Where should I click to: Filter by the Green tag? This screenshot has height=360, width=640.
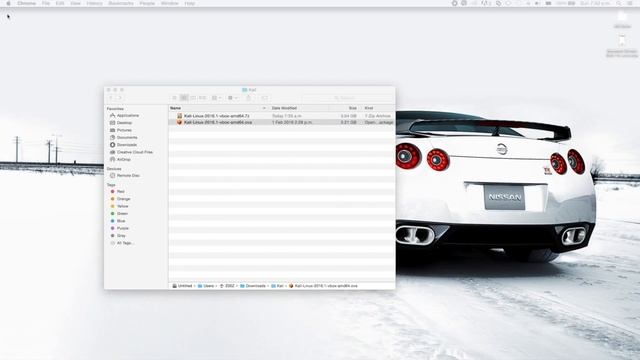[120, 213]
